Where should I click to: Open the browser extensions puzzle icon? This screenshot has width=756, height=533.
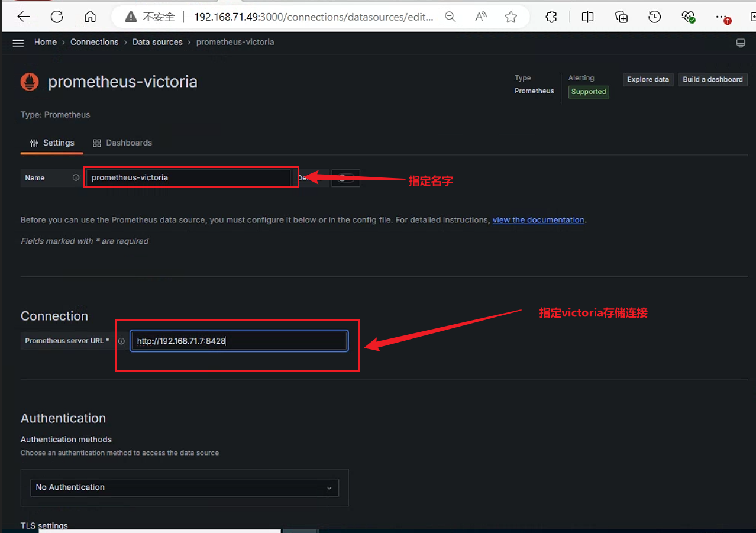[551, 17]
